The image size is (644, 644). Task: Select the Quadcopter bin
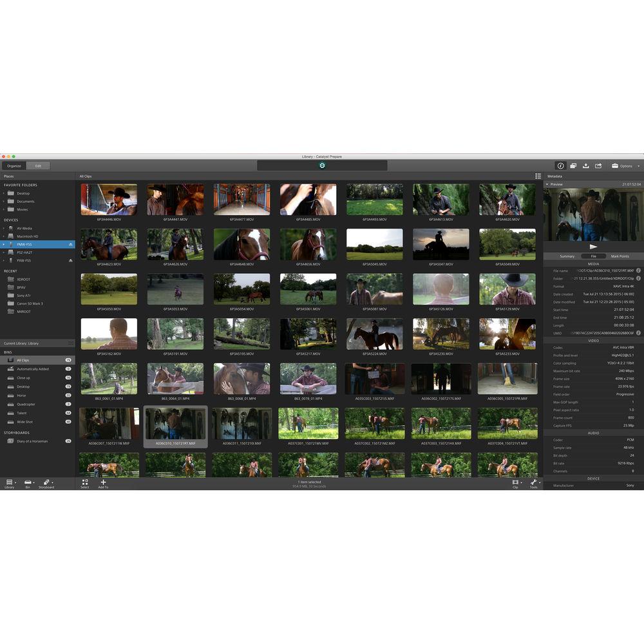pos(26,404)
